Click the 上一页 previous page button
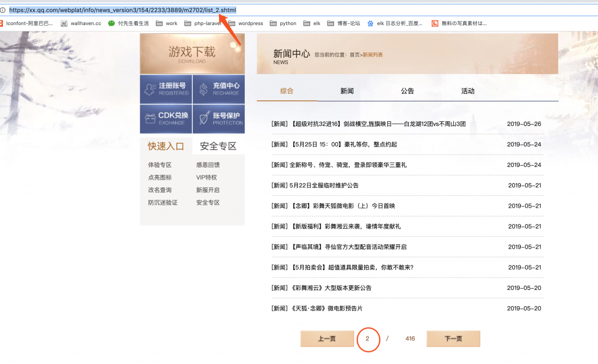Image resolution: width=598 pixels, height=364 pixels. click(x=327, y=338)
